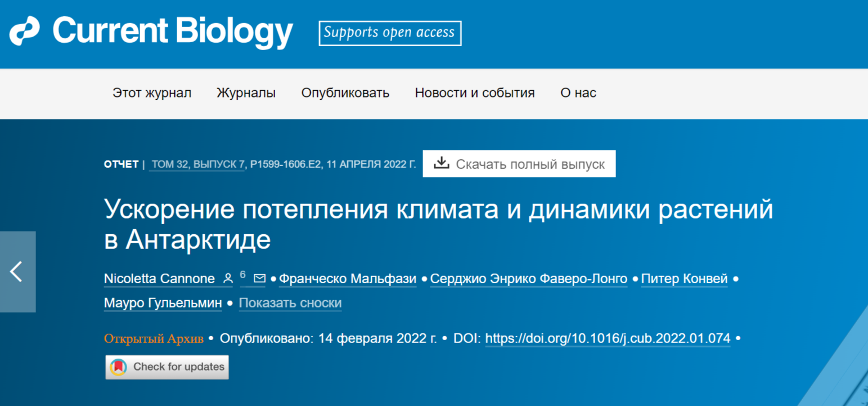Open the DOI link 10.1016/j.cub.2022.01.074
868x406 pixels.
pyautogui.click(x=608, y=338)
